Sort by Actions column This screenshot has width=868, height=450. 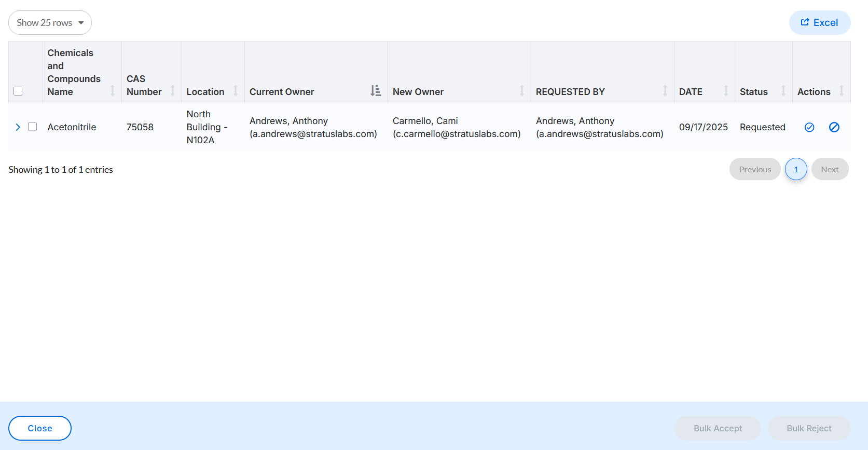[821, 72]
